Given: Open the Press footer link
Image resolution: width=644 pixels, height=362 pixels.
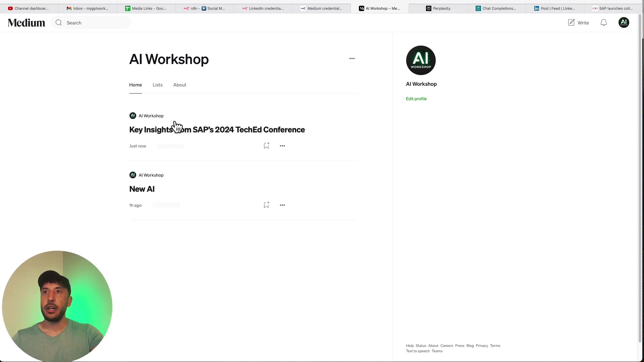Looking at the screenshot, I should point(460,346).
